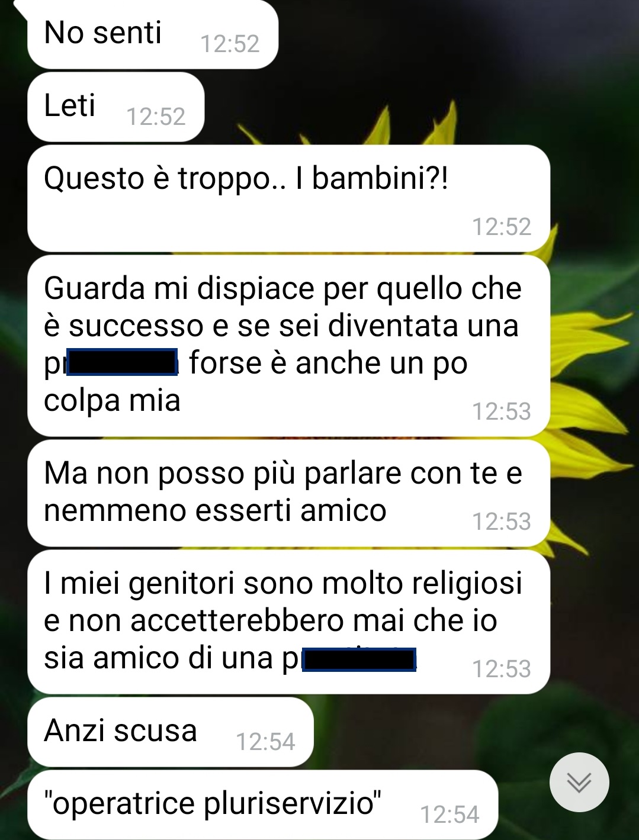Click the 12:54 timestamp beside "Anzi scusa"
Screen dimensions: 639x840
click(265, 742)
